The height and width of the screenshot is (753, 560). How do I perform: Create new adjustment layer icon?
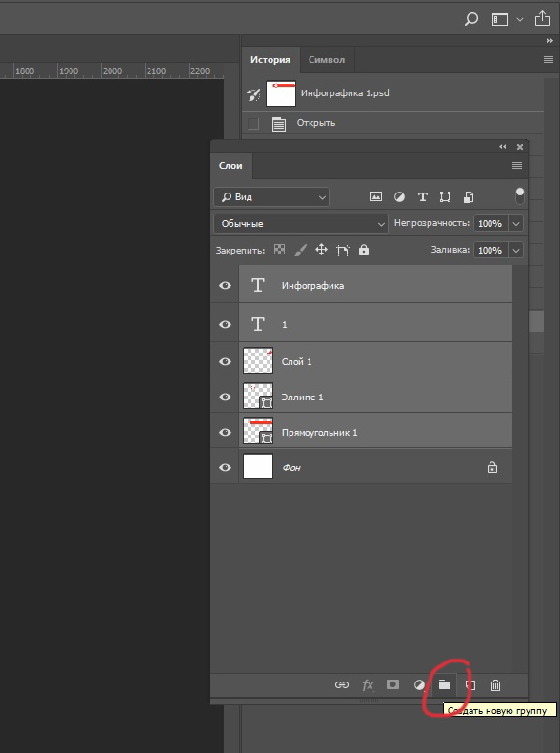click(x=419, y=684)
